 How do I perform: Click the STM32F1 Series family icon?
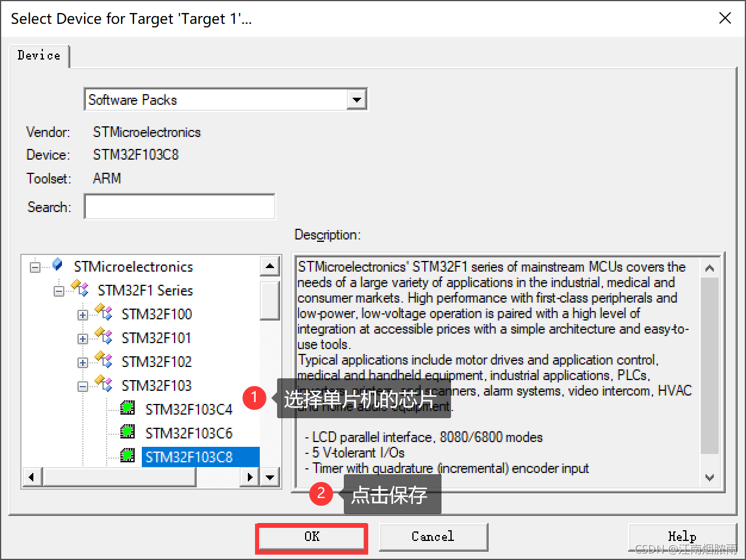pos(80,289)
